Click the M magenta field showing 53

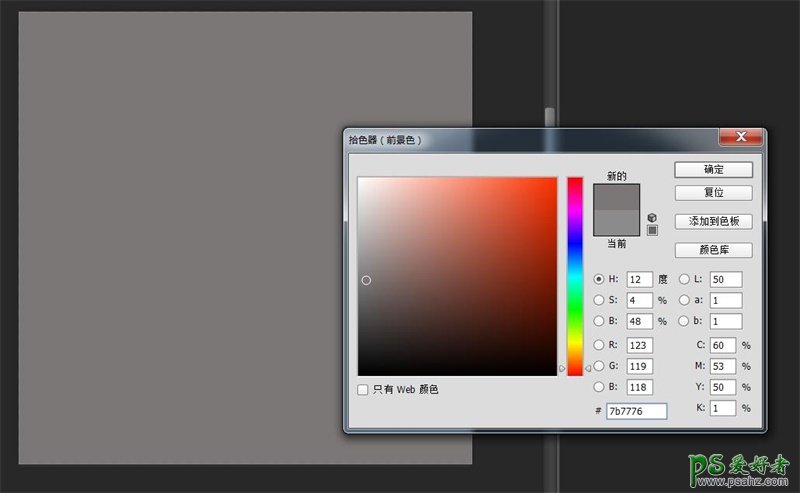[x=722, y=366]
